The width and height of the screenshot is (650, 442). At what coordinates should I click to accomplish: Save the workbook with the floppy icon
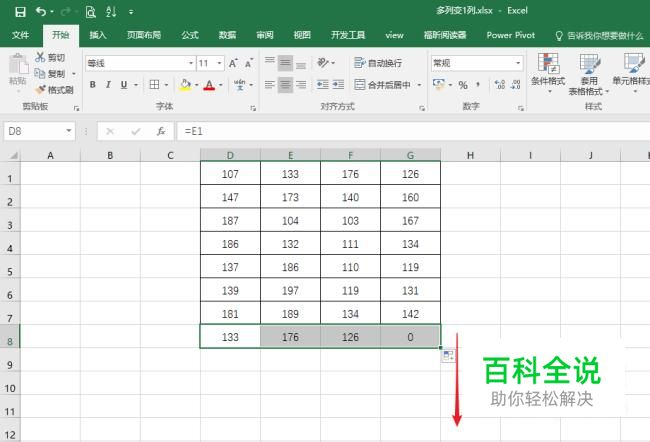20,12
